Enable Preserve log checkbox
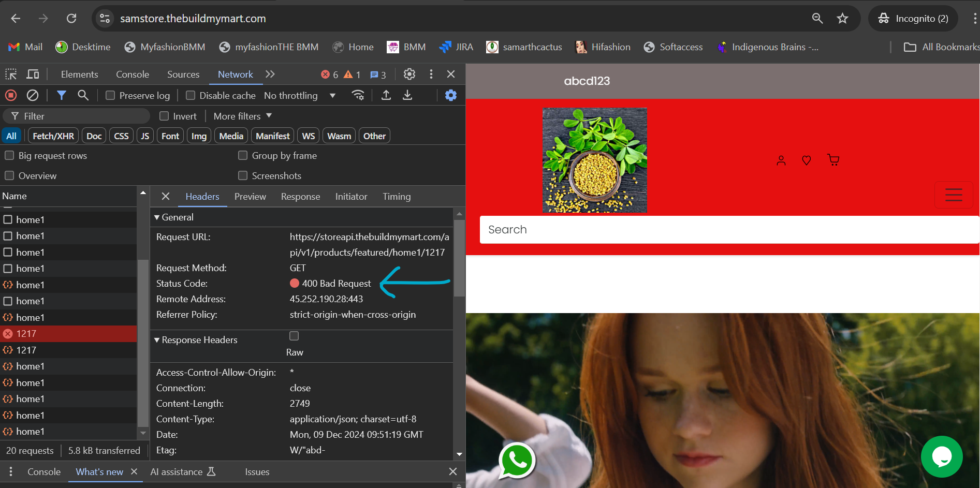980x488 pixels. (110, 95)
